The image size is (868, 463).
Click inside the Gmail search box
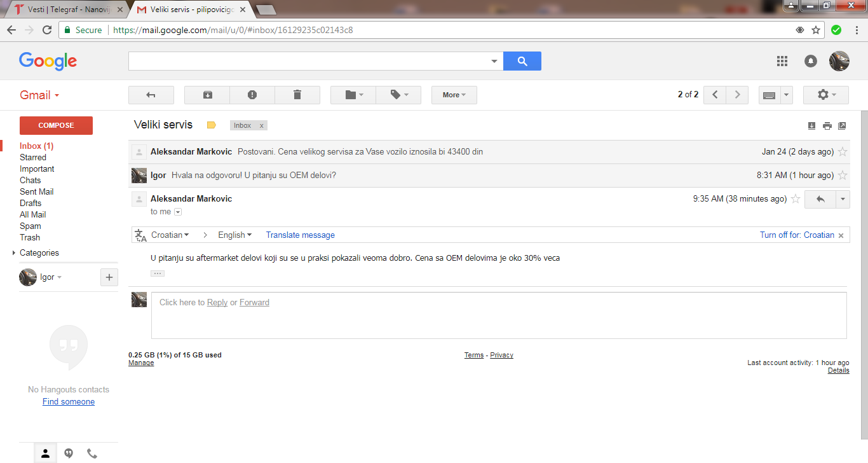[x=308, y=61]
